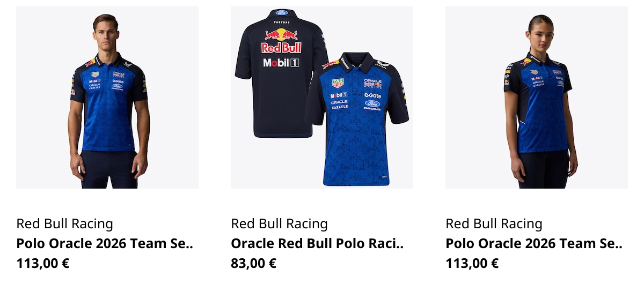Click the 83,00 € price
Viewport: 644px width, 284px height.
point(253,264)
